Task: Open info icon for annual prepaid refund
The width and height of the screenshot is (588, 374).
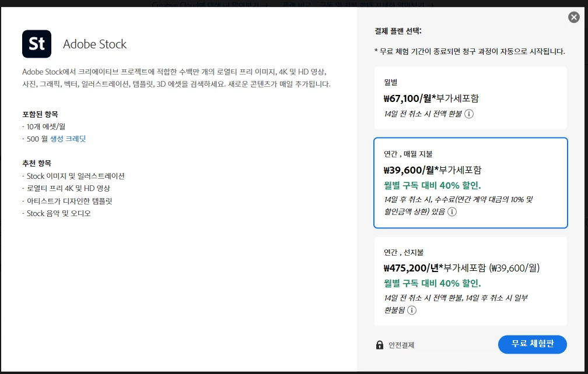Action: (x=412, y=311)
